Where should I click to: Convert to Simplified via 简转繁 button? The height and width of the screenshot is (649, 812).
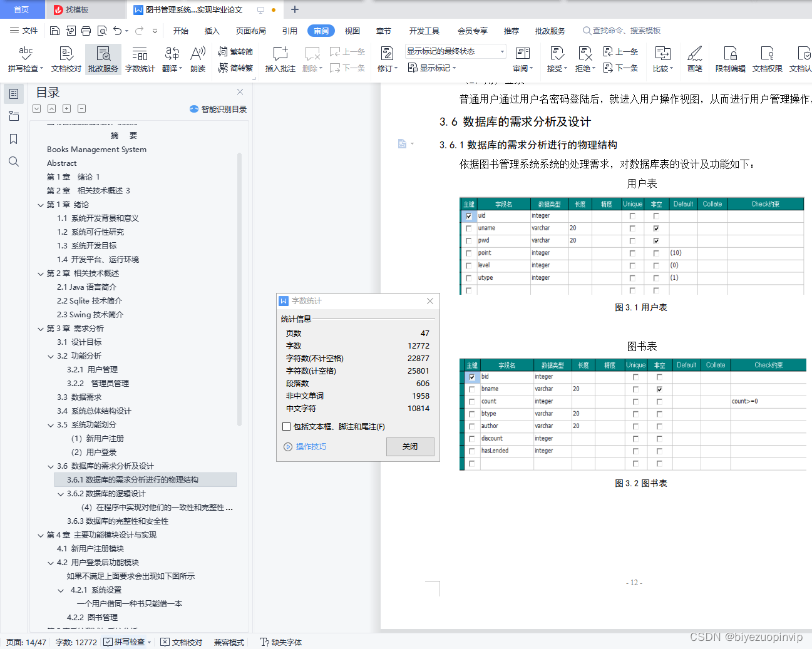(x=235, y=68)
